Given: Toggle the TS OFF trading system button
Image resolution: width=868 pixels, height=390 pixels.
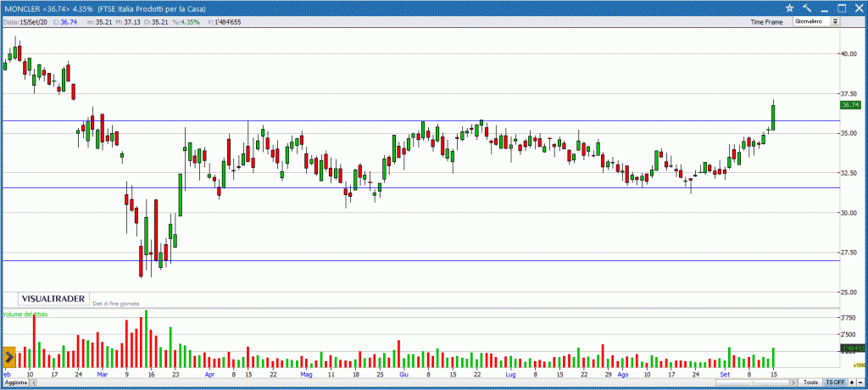Looking at the screenshot, I should pos(835,382).
